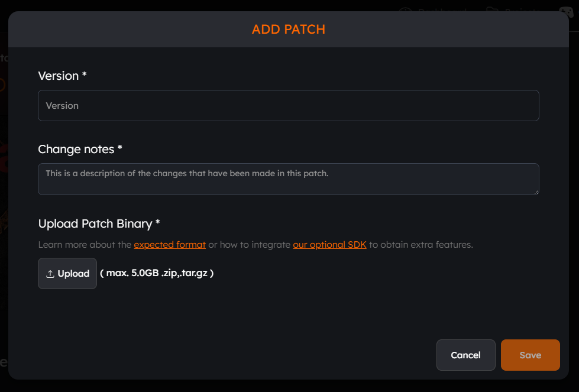This screenshot has width=579, height=392.
Task: Click the upload arrow icon
Action: coord(50,274)
